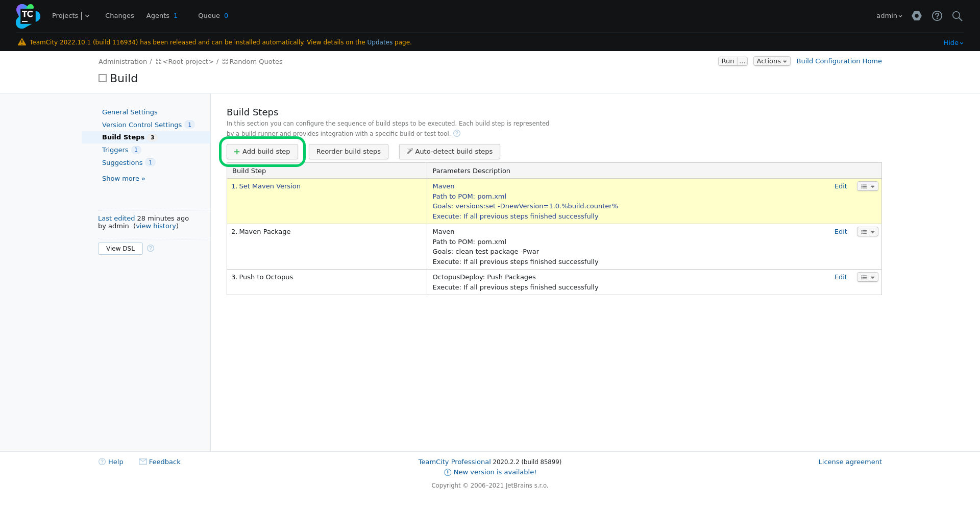This screenshot has width=980, height=508.
Task: Select Version Control Settings in sidebar
Action: (142, 125)
